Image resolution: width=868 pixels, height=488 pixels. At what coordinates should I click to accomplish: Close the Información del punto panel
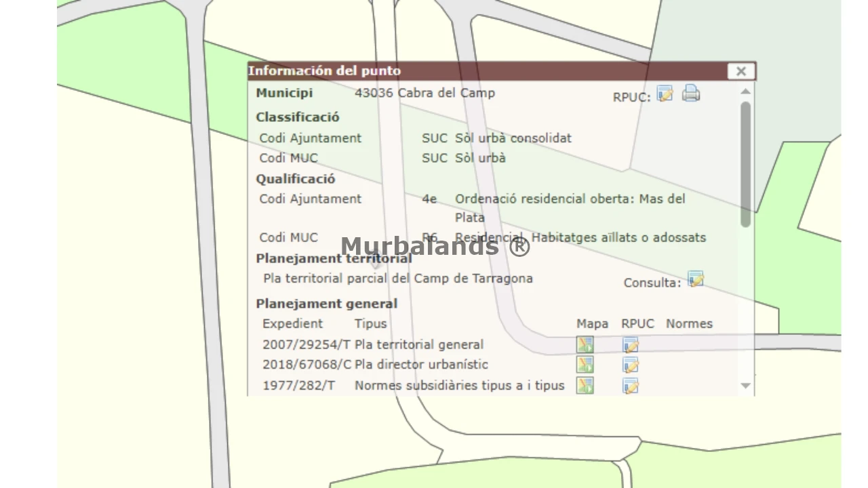[741, 71]
